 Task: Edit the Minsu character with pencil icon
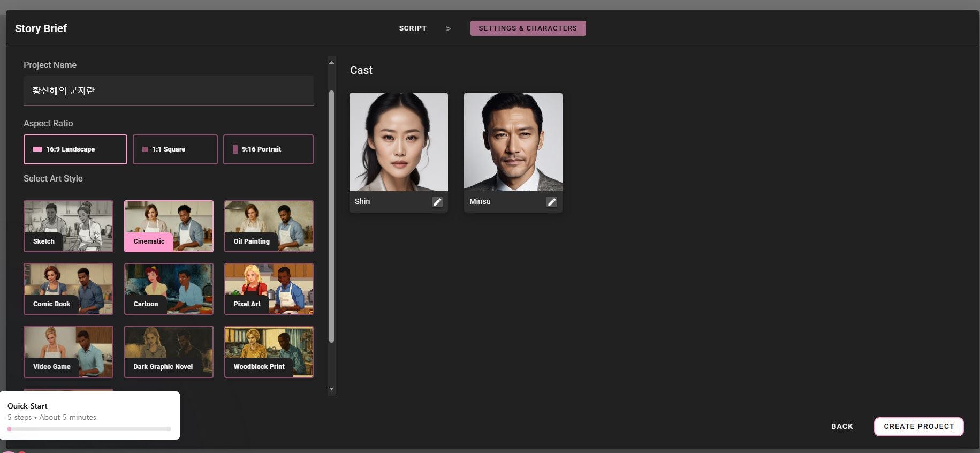552,202
